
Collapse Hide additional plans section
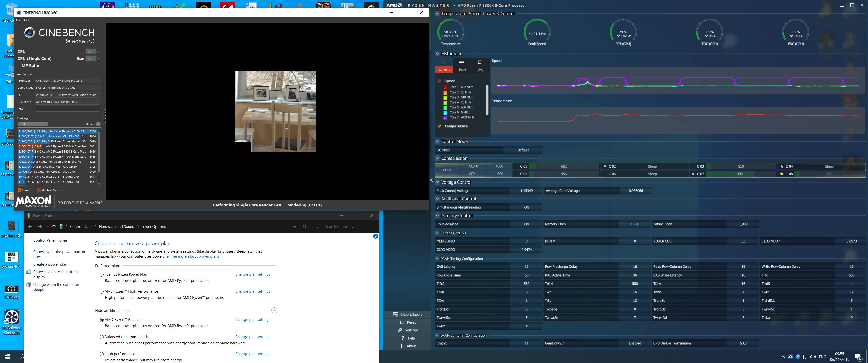point(274,311)
